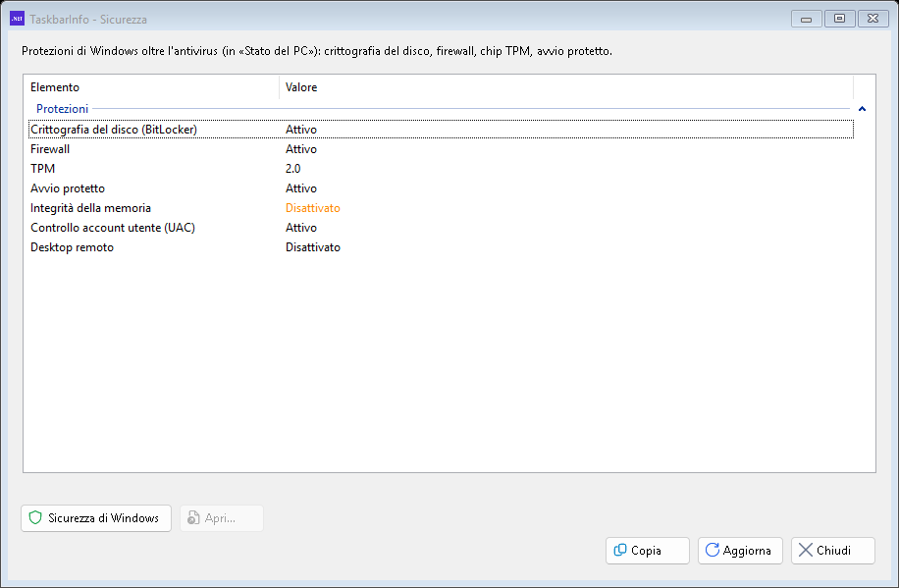
Task: Open Sicurezza di Windows button
Action: point(96,518)
